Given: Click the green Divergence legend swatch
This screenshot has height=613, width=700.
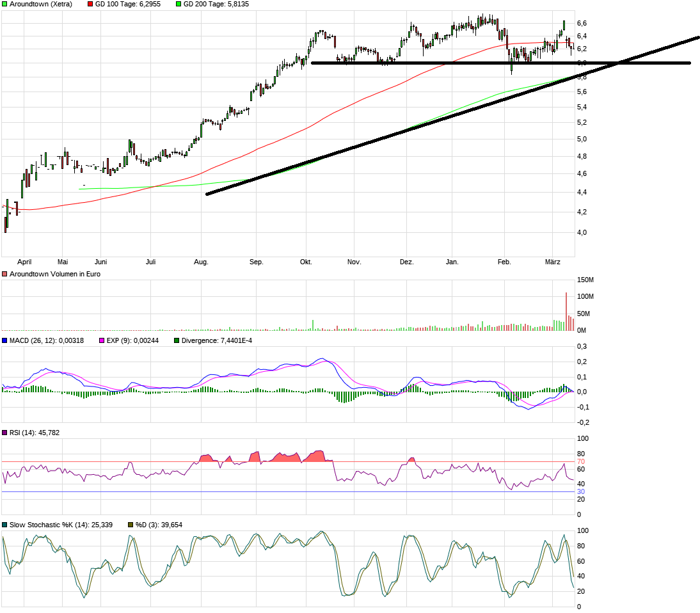Looking at the screenshot, I should pyautogui.click(x=177, y=340).
